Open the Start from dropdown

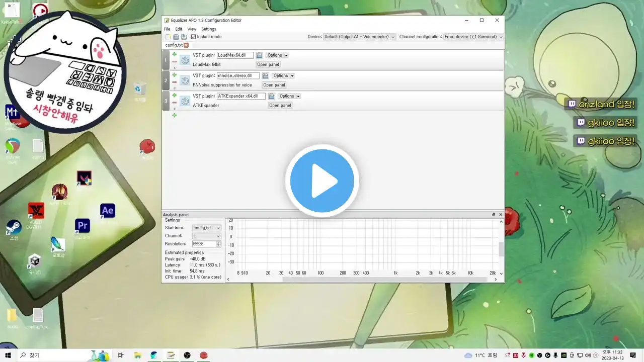[x=207, y=228]
